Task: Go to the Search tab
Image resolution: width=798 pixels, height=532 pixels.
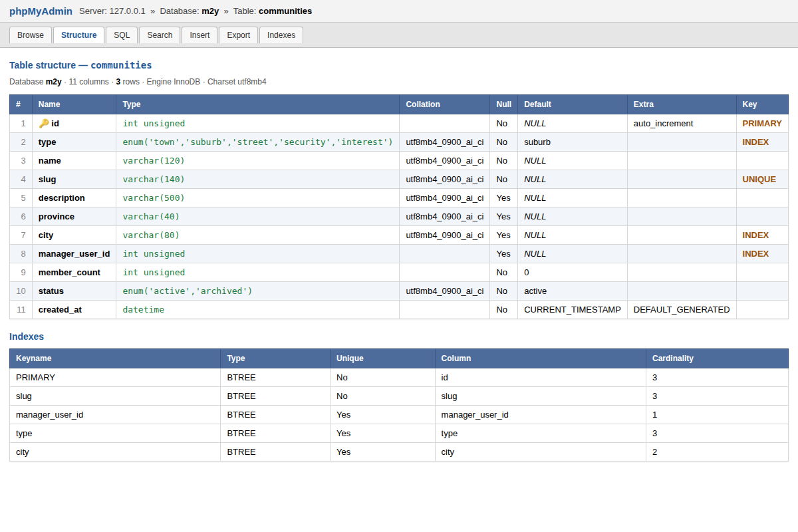Action: 160,35
